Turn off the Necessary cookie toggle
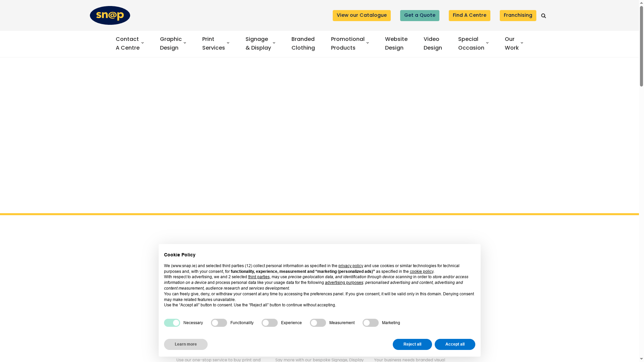The height and width of the screenshot is (362, 644). pyautogui.click(x=172, y=323)
